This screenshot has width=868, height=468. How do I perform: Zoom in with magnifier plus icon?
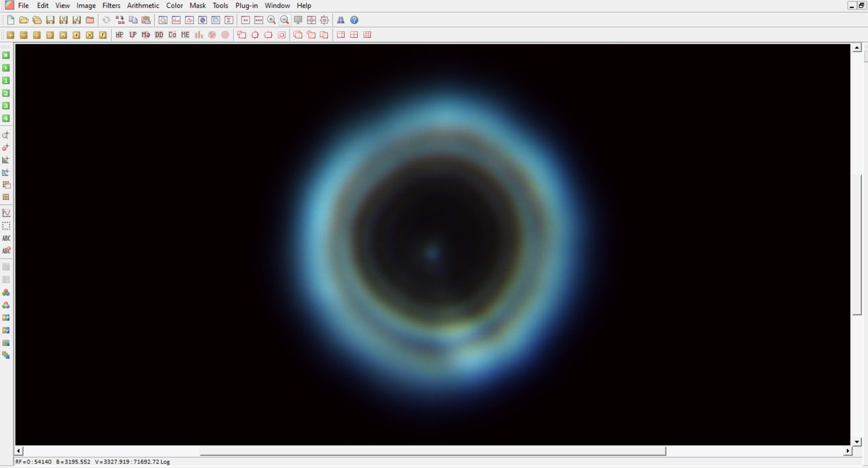[272, 20]
